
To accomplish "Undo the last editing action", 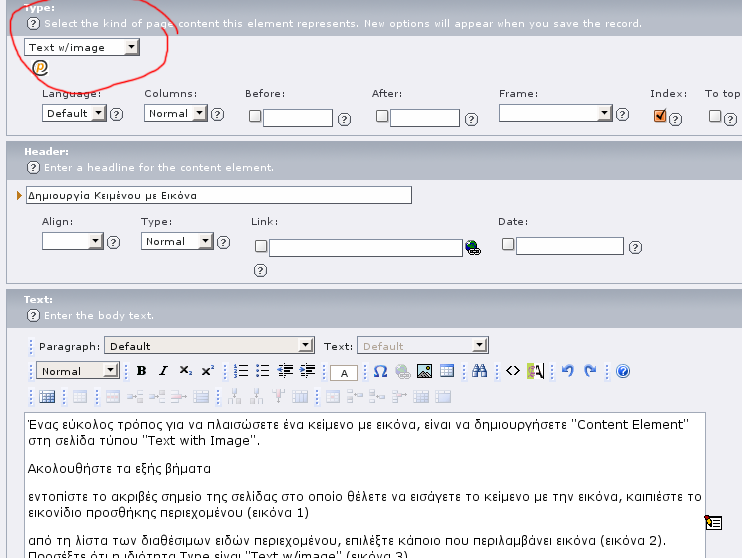I will tap(567, 371).
